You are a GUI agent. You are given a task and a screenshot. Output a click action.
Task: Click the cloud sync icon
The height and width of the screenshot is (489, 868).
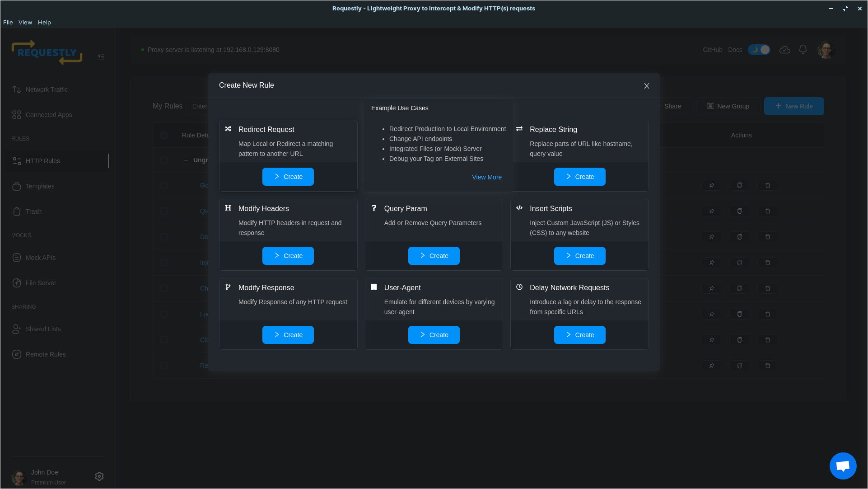[785, 50]
